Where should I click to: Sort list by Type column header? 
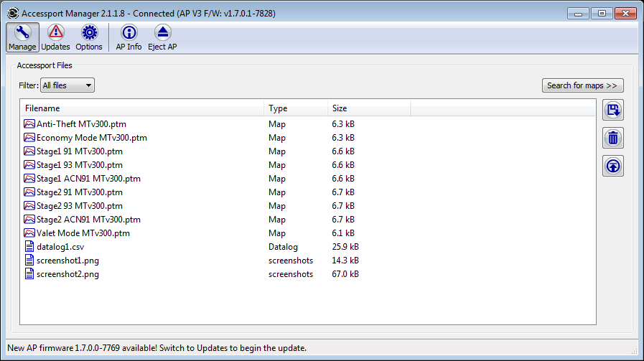296,108
